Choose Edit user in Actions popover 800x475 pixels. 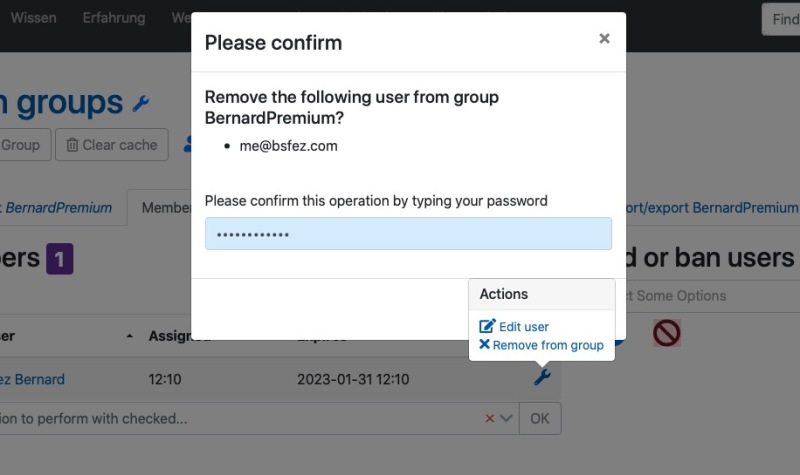point(514,327)
